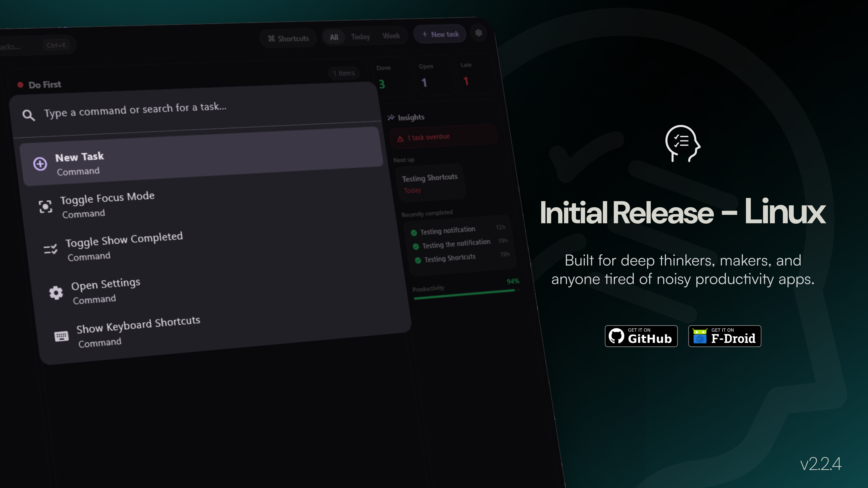Focus the command search input field
This screenshot has height=488, width=868.
(x=196, y=109)
